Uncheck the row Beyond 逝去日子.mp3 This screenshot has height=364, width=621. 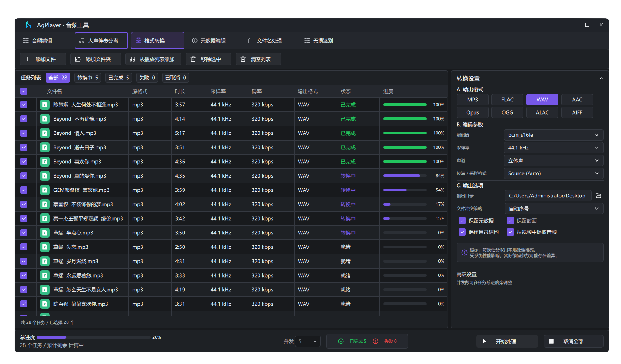point(24,147)
